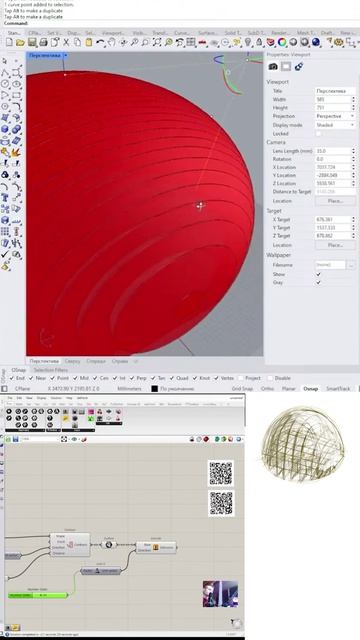Switch to the Сверху viewport tab
This screenshot has width=360, height=640.
pyautogui.click(x=72, y=361)
